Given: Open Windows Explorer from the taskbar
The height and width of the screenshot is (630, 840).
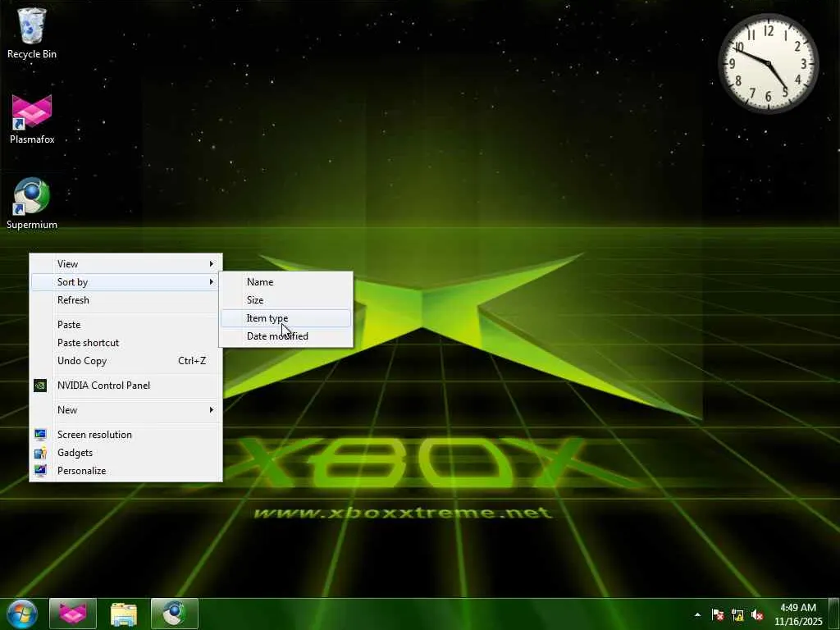Looking at the screenshot, I should 124,614.
